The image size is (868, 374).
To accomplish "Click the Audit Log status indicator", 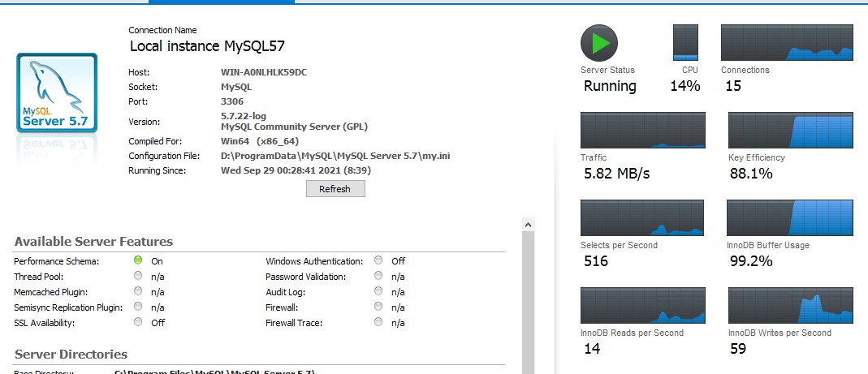I will pyautogui.click(x=378, y=291).
